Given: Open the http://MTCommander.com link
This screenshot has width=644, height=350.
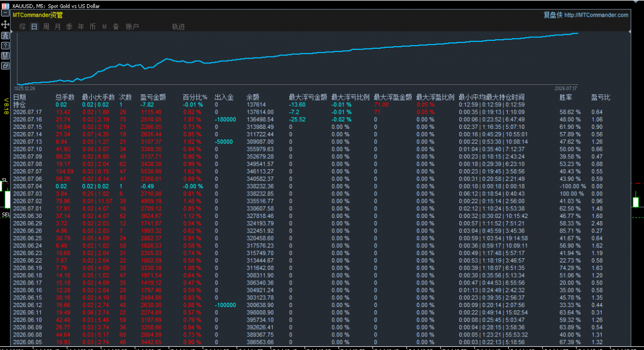Looking at the screenshot, I should tap(596, 15).
